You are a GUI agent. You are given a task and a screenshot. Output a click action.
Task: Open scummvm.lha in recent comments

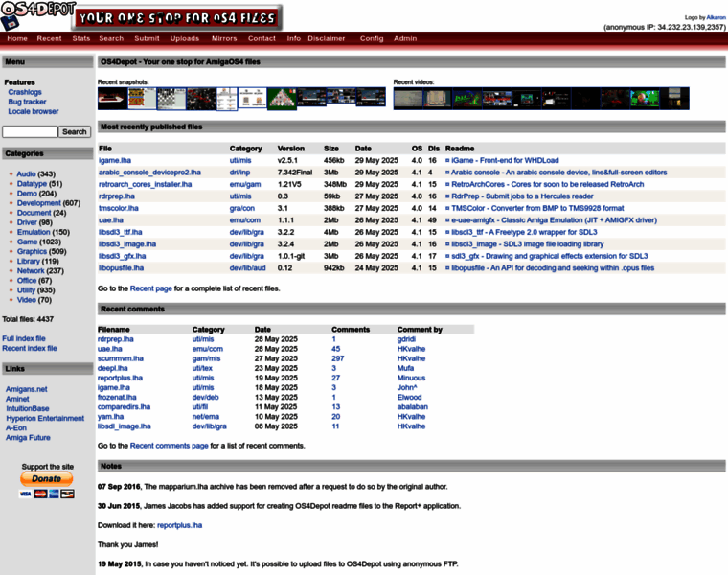coord(121,358)
